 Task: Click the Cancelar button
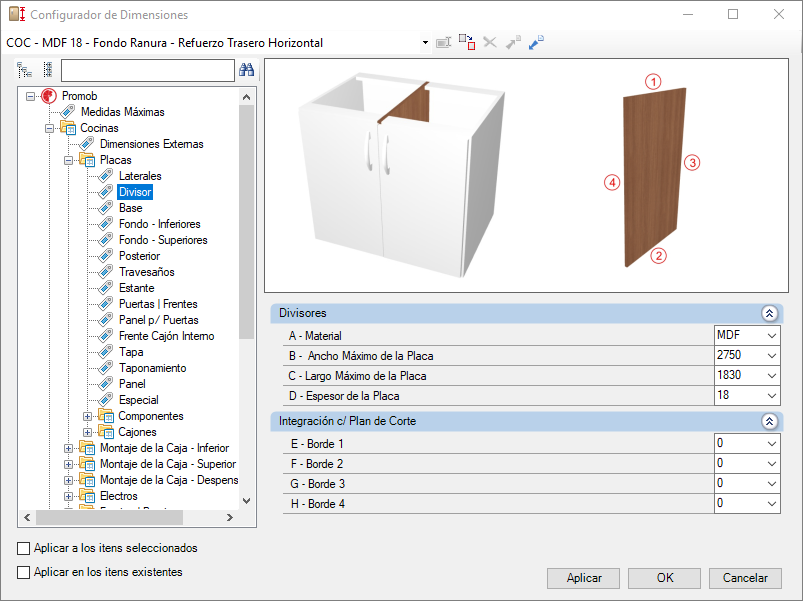click(745, 578)
